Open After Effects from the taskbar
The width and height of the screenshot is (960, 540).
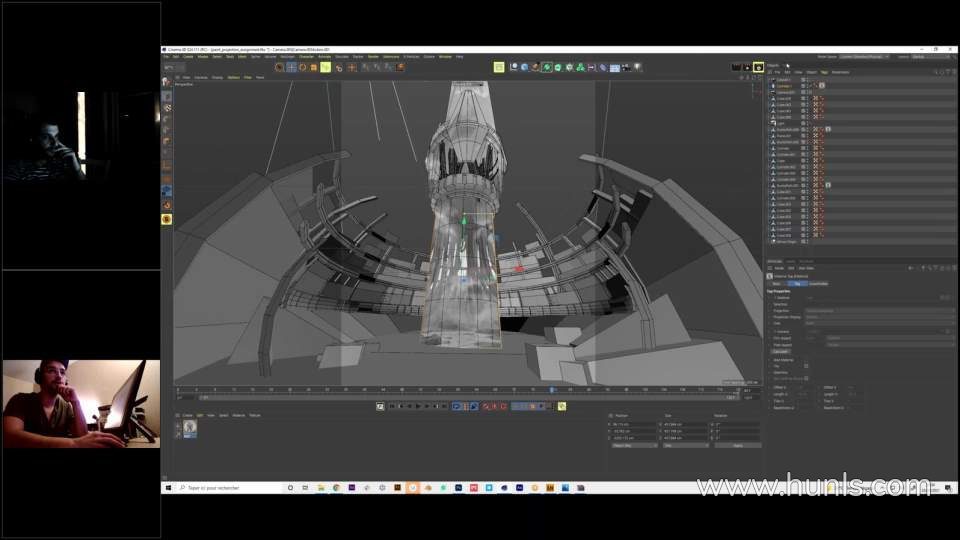(x=519, y=488)
